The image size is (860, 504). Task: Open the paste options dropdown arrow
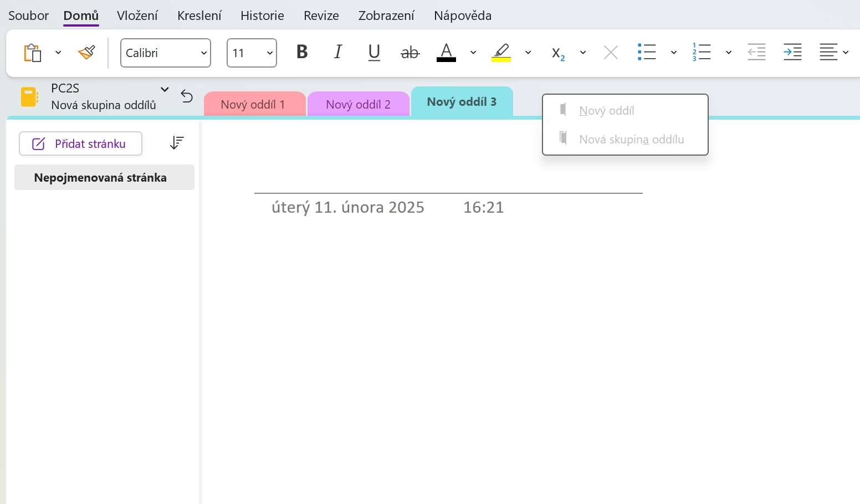pos(58,53)
